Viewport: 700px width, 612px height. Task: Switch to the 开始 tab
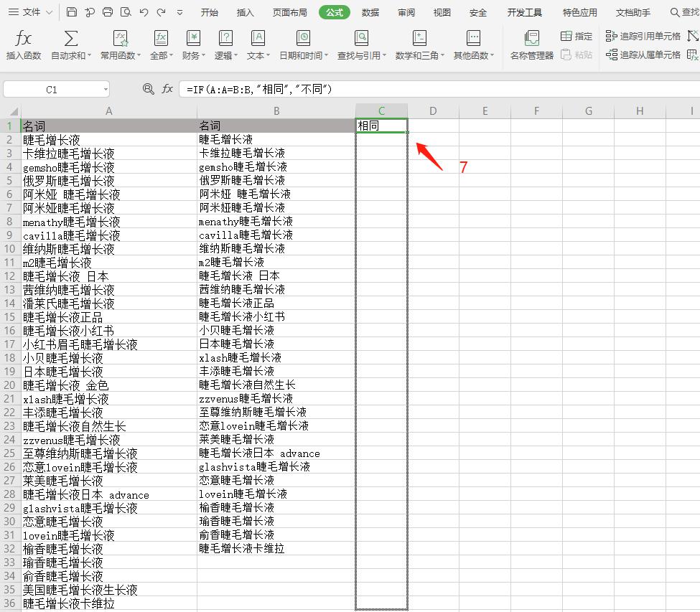click(x=210, y=12)
